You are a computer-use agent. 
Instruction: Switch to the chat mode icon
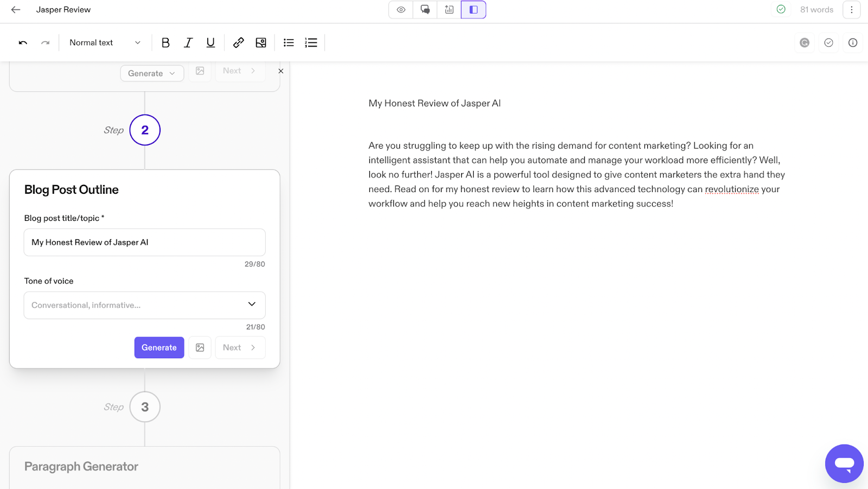pos(425,10)
